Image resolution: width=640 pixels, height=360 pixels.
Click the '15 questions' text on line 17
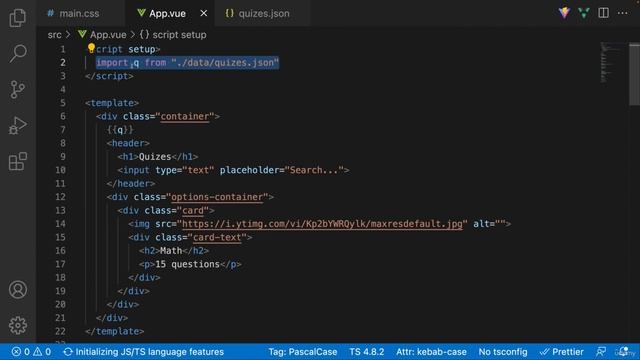click(x=187, y=264)
